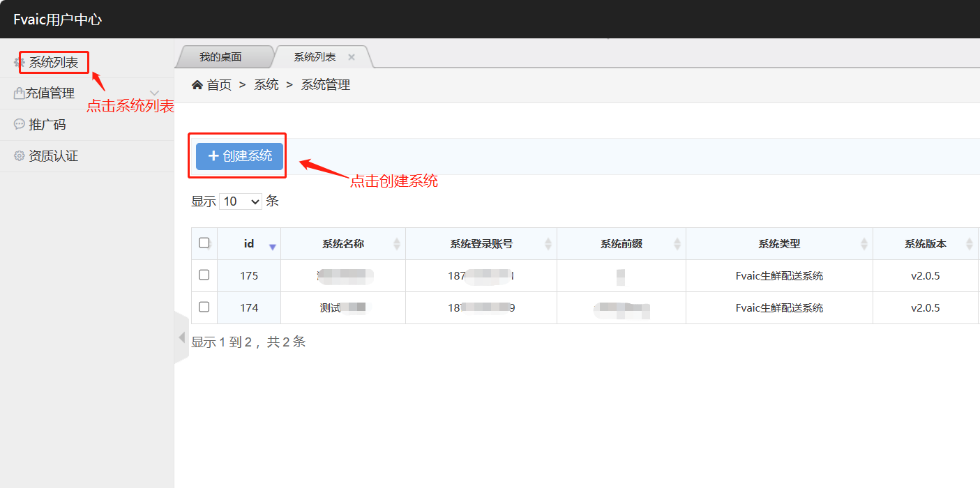The image size is (980, 488).
Task: Click the chat bubble icon beside 推广码
Action: click(20, 124)
